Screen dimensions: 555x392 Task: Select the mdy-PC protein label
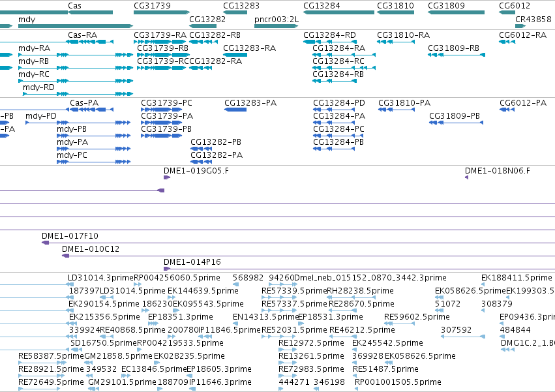[72, 155]
